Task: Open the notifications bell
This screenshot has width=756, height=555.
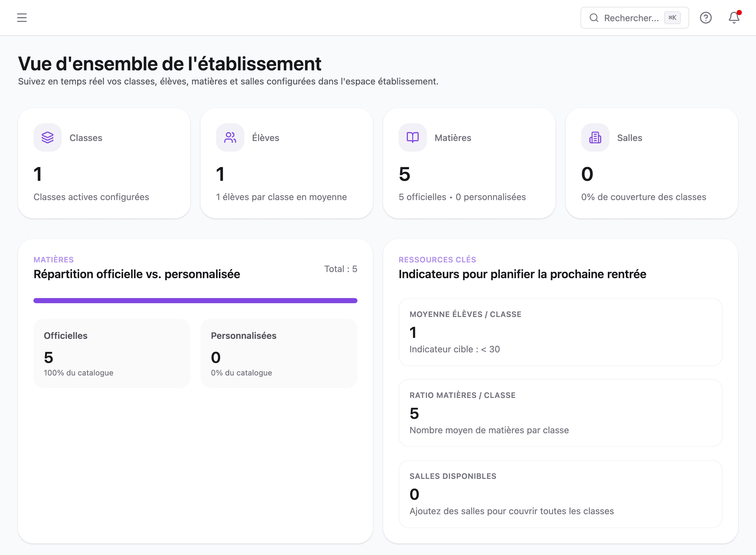Action: click(x=734, y=17)
